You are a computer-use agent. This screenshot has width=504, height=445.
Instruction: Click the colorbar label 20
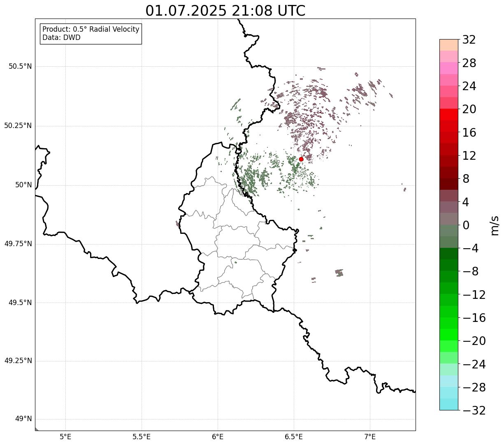[469, 110]
